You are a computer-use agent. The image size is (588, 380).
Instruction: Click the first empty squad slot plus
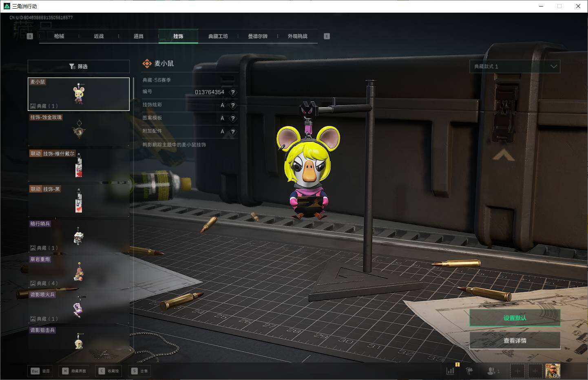[517, 371]
